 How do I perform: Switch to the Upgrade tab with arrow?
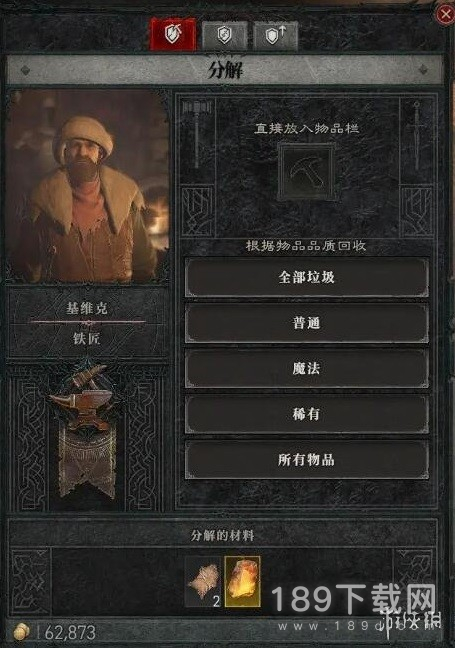coord(275,36)
